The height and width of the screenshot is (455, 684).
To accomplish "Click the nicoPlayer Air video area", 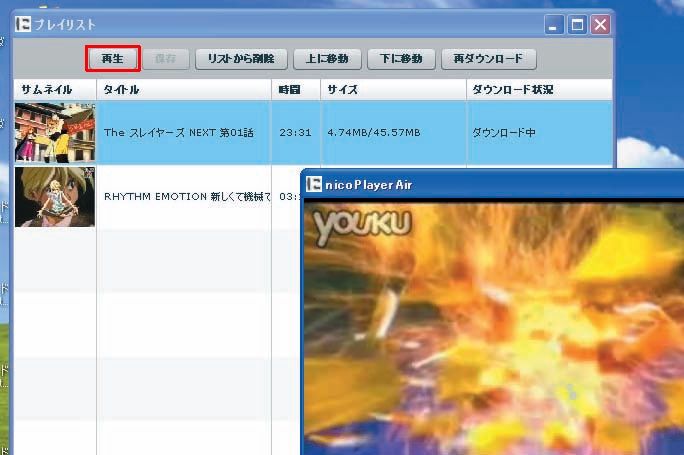I will [x=494, y=328].
